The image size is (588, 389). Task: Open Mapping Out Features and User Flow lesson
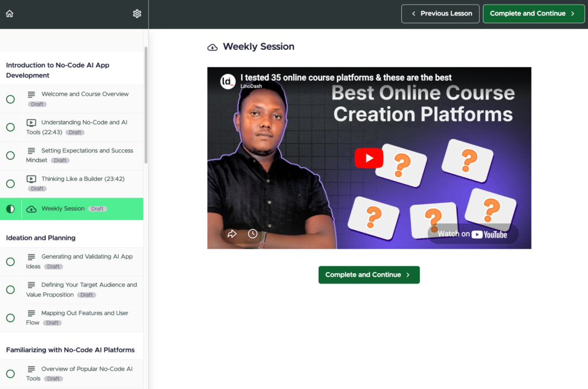tap(84, 313)
